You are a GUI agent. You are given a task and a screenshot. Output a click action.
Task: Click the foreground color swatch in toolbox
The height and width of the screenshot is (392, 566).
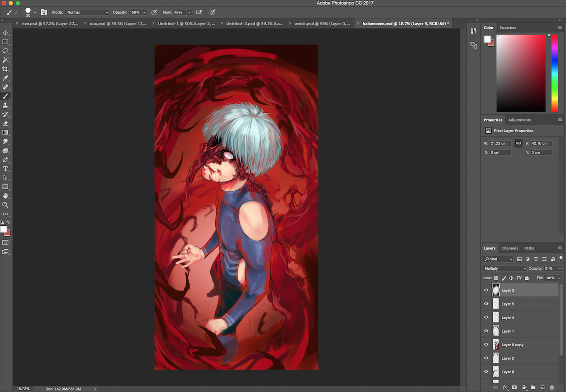point(4,229)
